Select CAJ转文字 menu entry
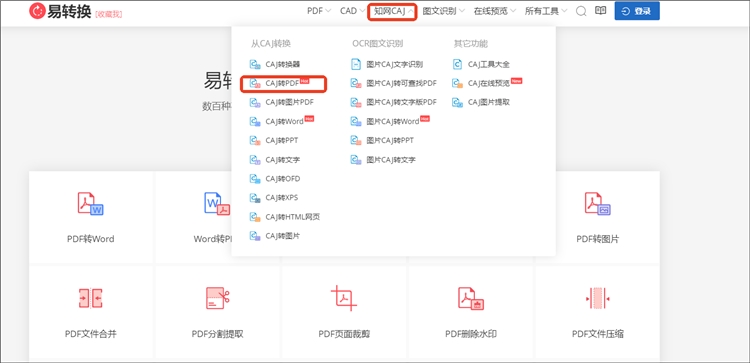The image size is (750, 363). [x=275, y=160]
